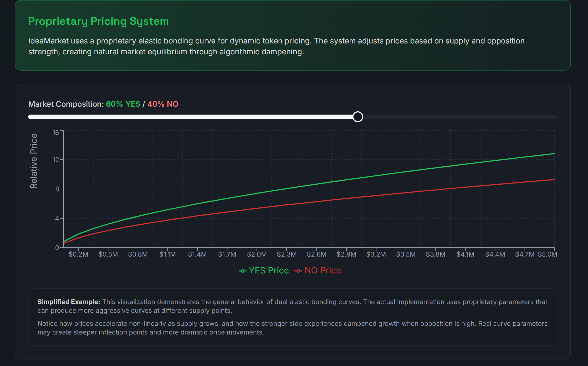588x366 pixels.
Task: Toggle the YES Price legend entry
Action: click(268, 270)
